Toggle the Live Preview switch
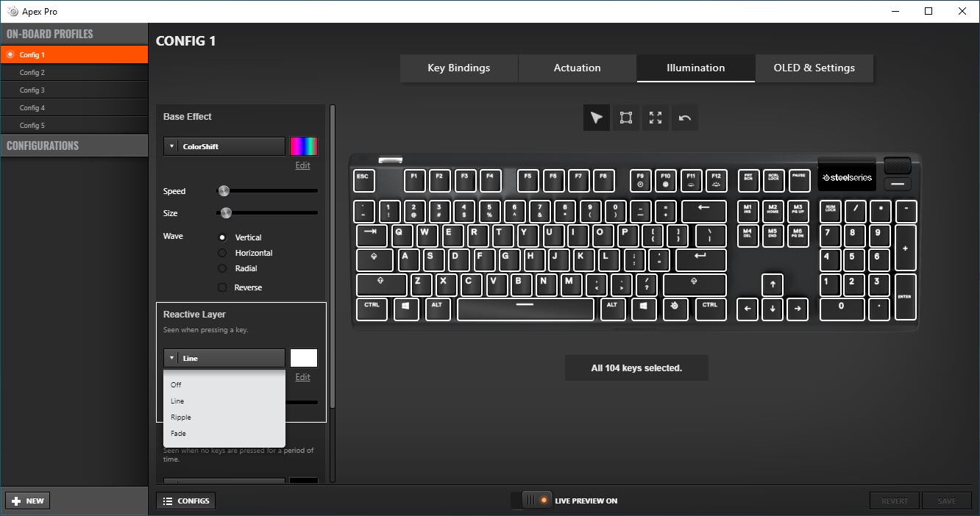The height and width of the screenshot is (516, 980). 531,501
